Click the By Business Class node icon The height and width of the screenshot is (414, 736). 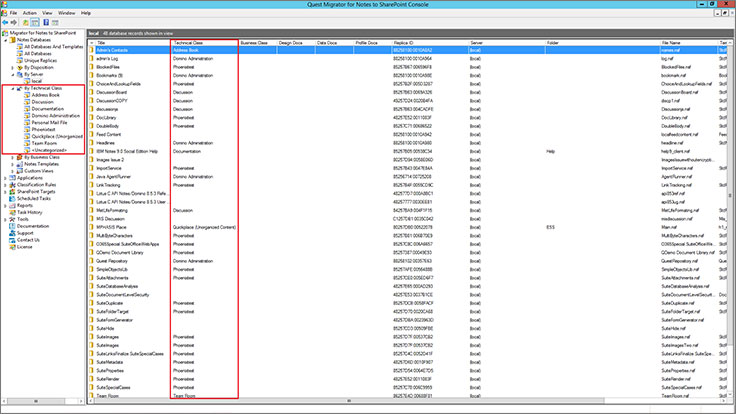pos(20,157)
